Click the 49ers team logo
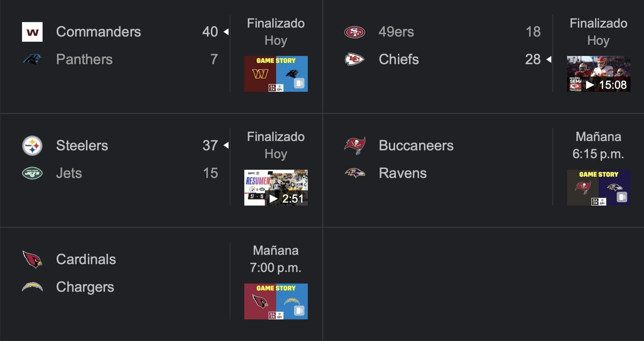 (354, 32)
